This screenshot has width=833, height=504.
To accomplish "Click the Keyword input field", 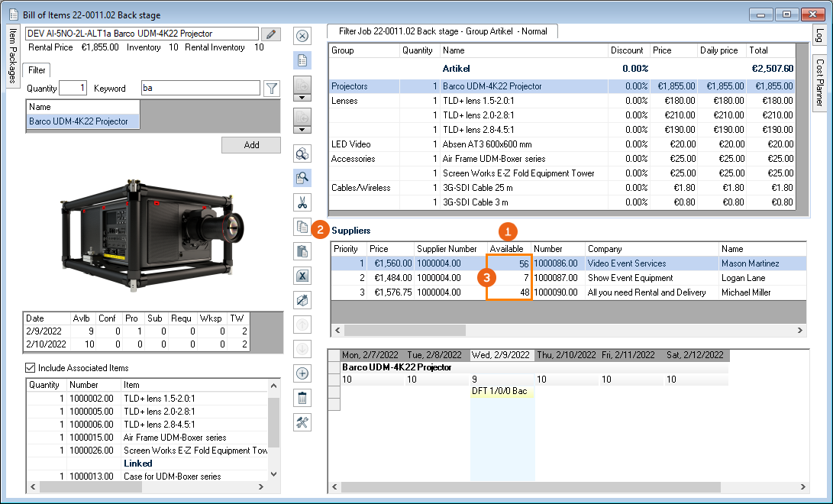I will pyautogui.click(x=200, y=89).
